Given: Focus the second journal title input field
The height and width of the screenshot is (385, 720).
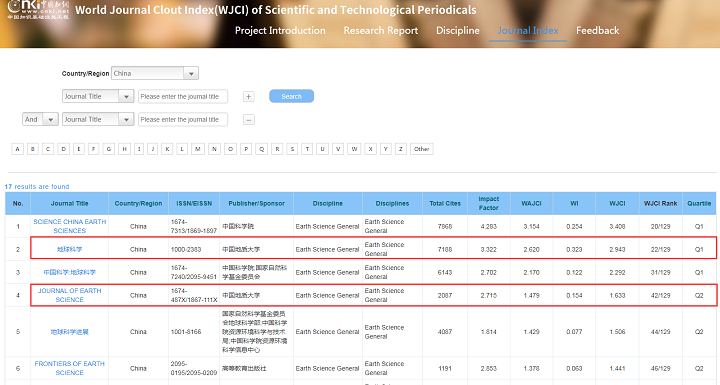Looking at the screenshot, I should click(x=183, y=119).
